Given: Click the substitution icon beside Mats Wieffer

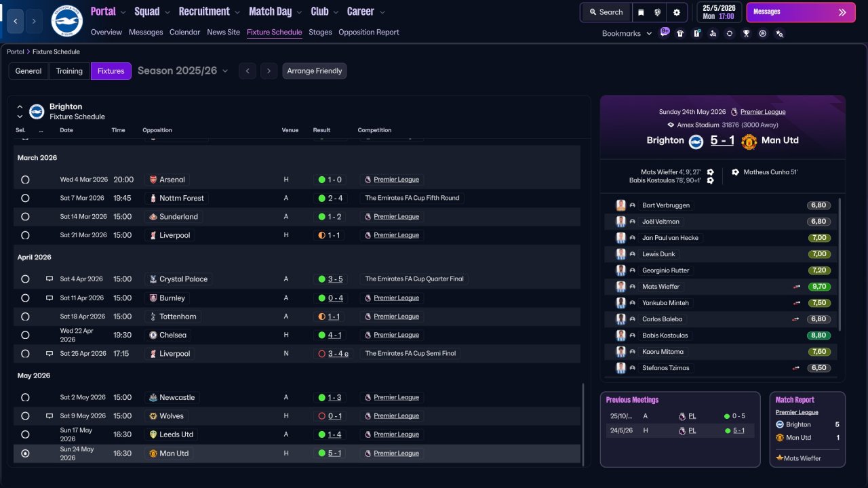Looking at the screenshot, I should tap(797, 287).
